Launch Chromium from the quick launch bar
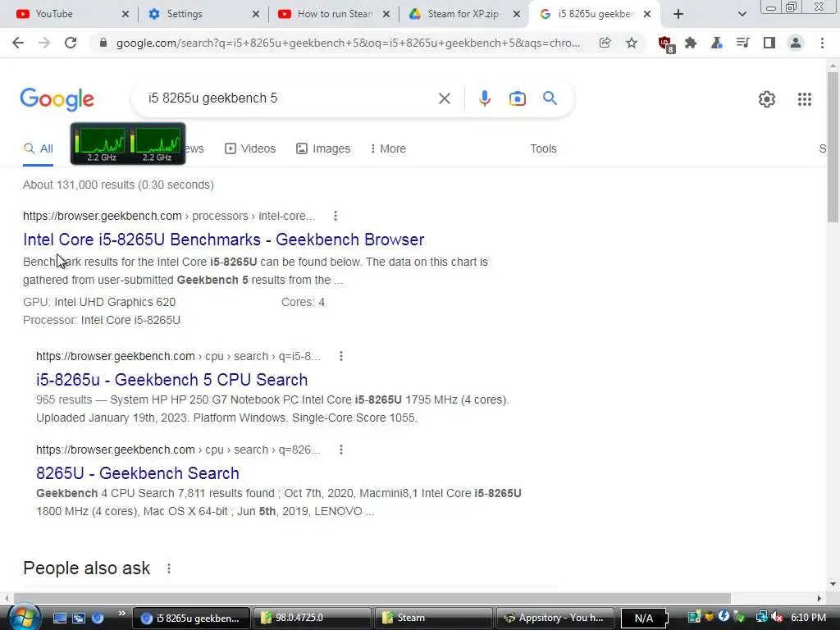Image resolution: width=840 pixels, height=630 pixels. pyautogui.click(x=97, y=618)
